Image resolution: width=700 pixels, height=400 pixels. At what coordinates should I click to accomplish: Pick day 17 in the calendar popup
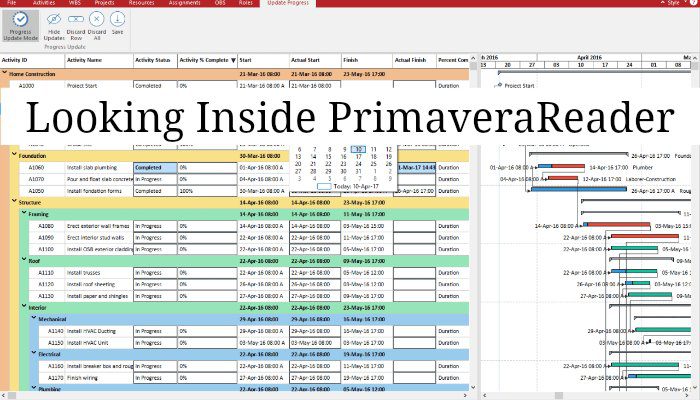358,157
